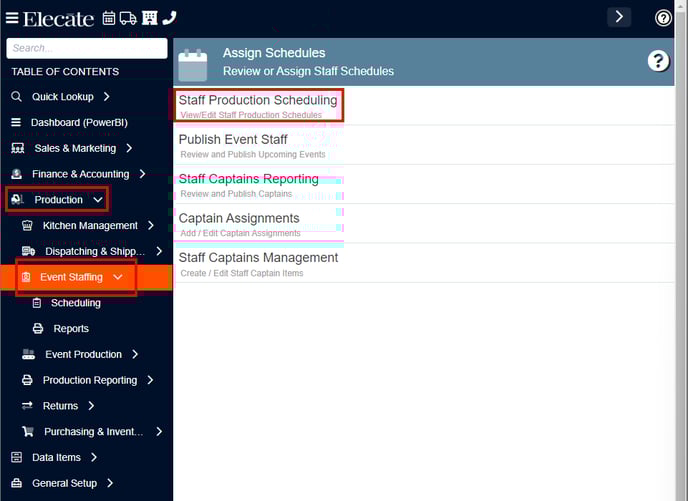Expand Production Reporting chevron

click(150, 380)
